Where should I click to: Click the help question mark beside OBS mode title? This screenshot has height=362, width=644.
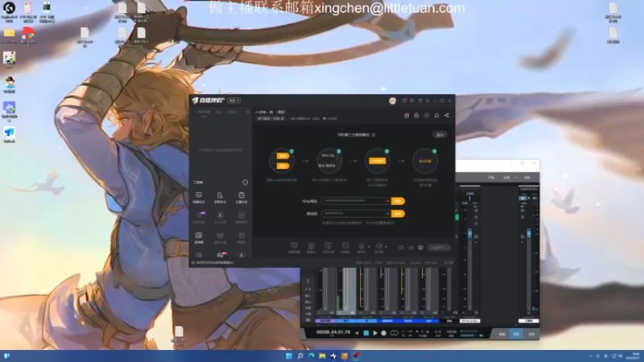[374, 134]
